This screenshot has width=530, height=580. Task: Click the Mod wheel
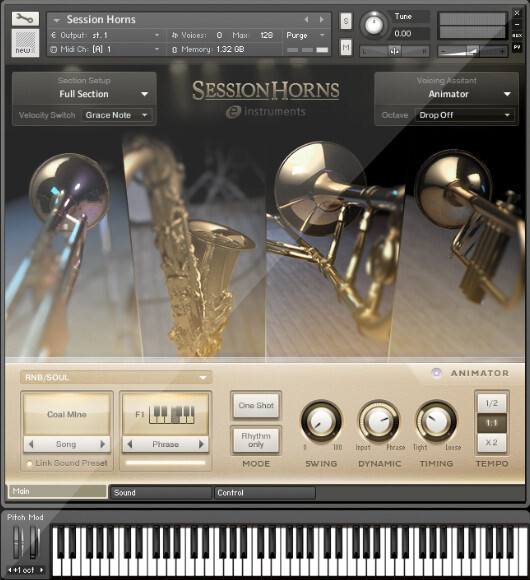(x=35, y=542)
